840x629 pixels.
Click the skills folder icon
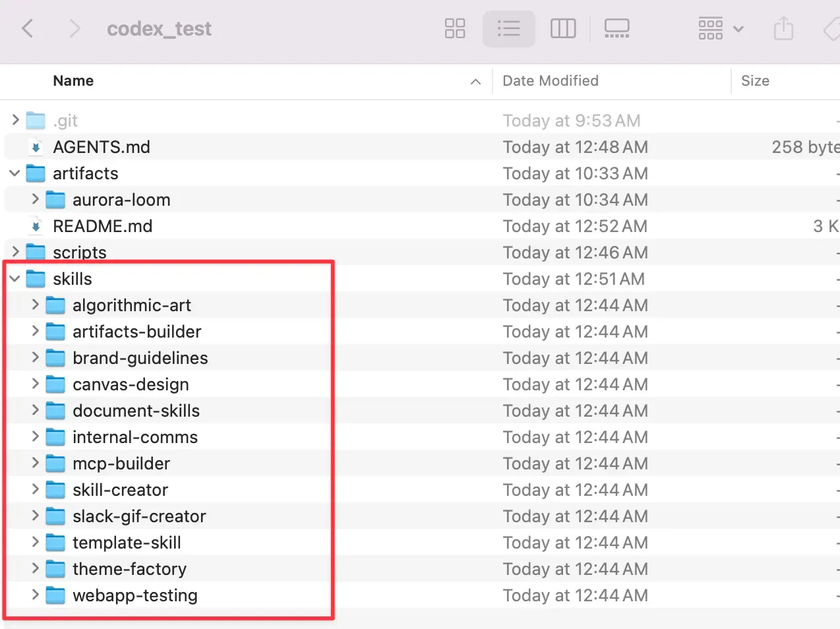point(36,279)
